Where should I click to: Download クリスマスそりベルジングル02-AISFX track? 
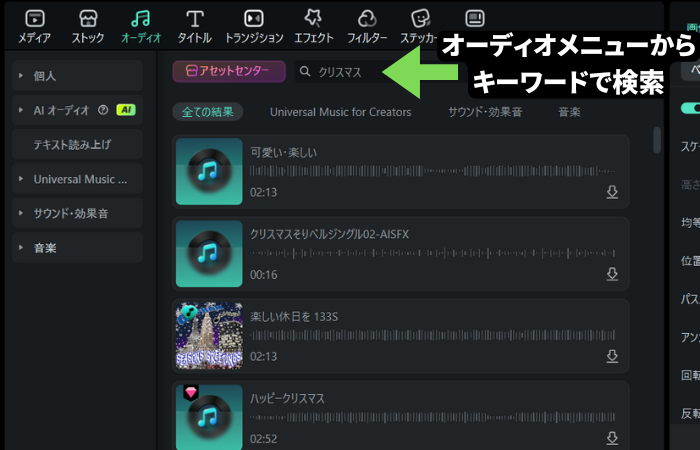click(x=612, y=274)
